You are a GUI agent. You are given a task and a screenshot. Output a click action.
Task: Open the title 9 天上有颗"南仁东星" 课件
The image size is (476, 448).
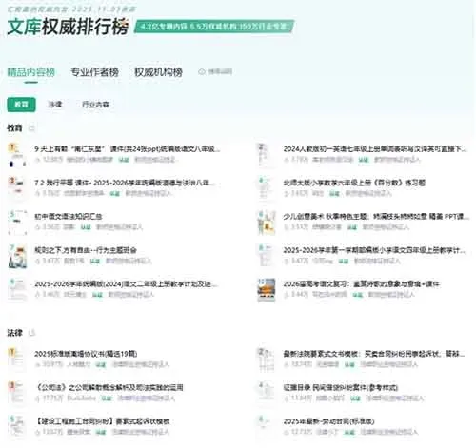click(128, 148)
